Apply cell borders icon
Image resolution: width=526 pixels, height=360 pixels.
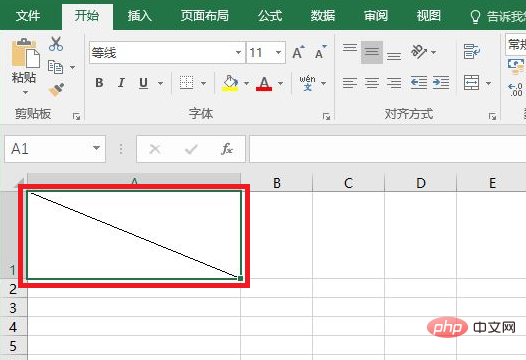(186, 83)
